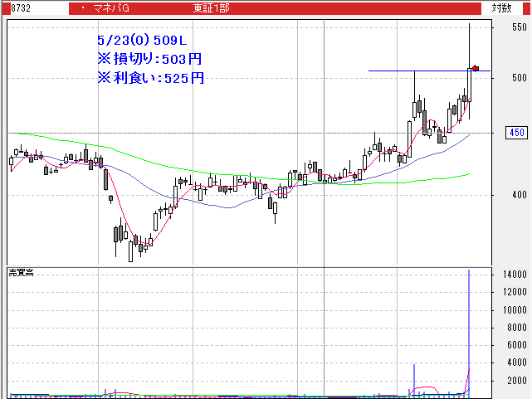The image size is (532, 399).
Task: Toggle the 対数 logarithmic scale label
Action: click(501, 8)
